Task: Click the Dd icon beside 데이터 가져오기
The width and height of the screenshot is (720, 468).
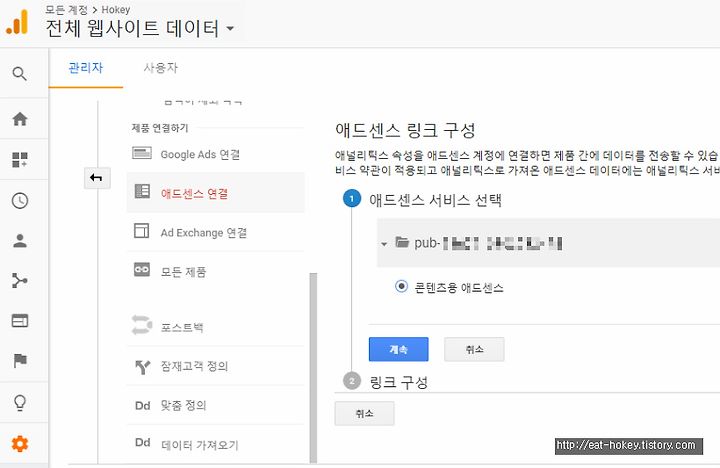Action: [142, 443]
